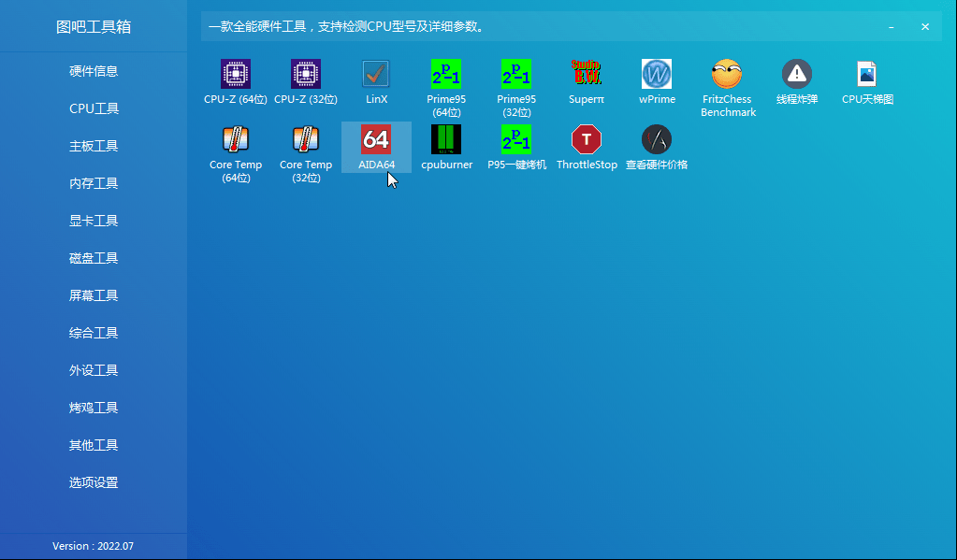Open 其他工具 category
957x560 pixels.
(94, 445)
